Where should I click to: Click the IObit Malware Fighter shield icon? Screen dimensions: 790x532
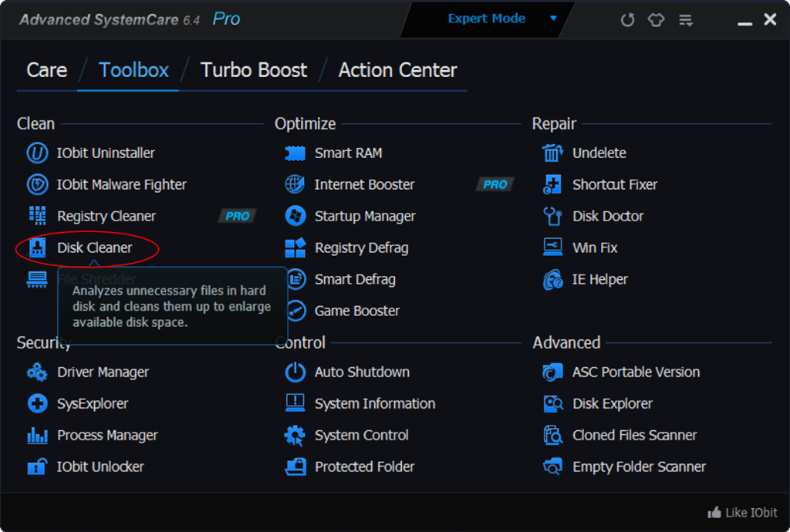[37, 185]
